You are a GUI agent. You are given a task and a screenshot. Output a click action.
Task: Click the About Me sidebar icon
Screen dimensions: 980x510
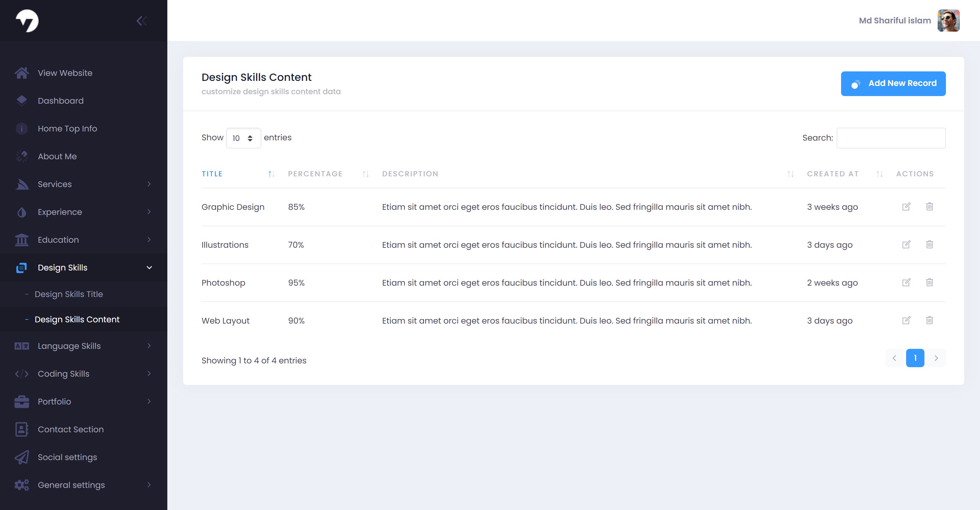(x=22, y=156)
